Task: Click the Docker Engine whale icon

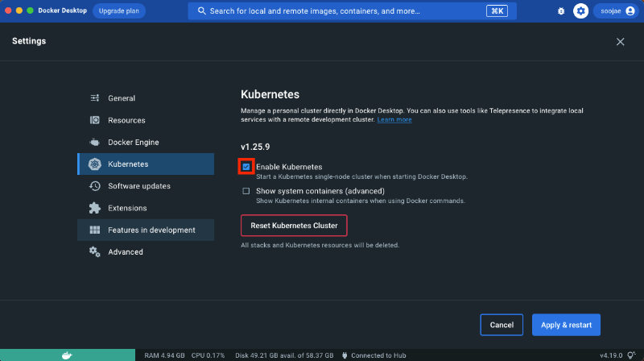Action: tap(95, 143)
